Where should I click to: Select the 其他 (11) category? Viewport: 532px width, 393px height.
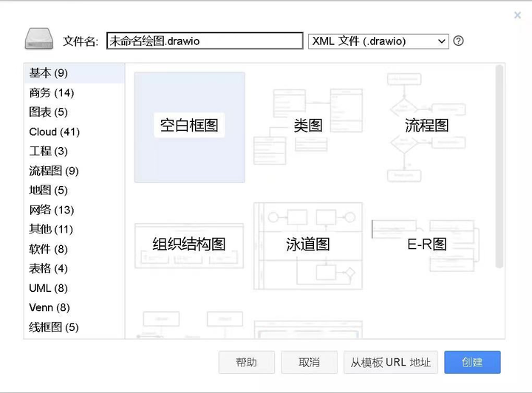tap(75, 230)
